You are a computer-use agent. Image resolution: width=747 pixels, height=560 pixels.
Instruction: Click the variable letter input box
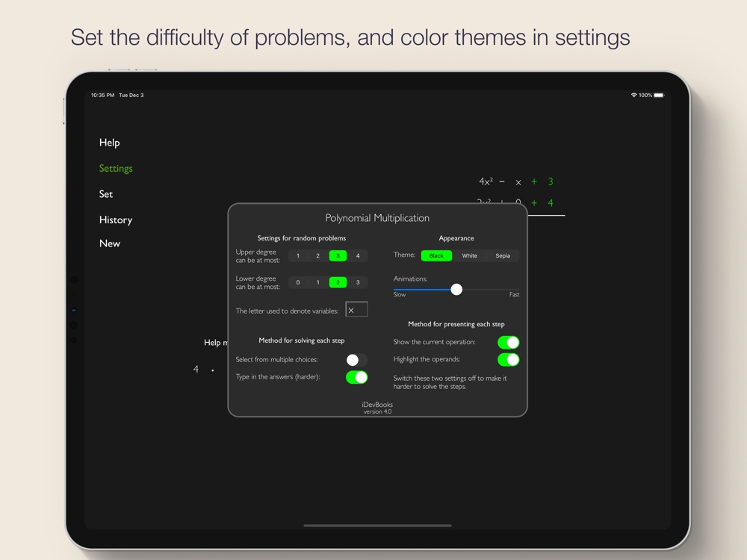point(356,310)
